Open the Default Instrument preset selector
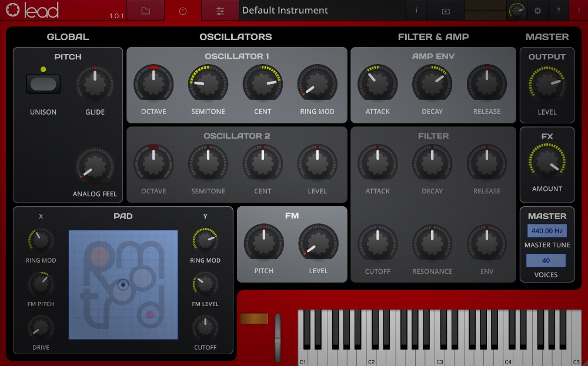588x366 pixels. [322, 10]
